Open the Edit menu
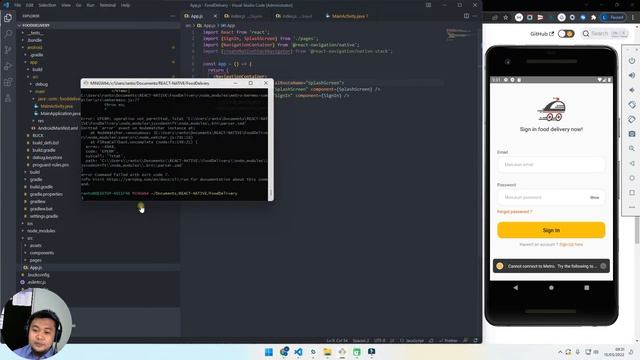640x360 pixels. pyautogui.click(x=30, y=5)
